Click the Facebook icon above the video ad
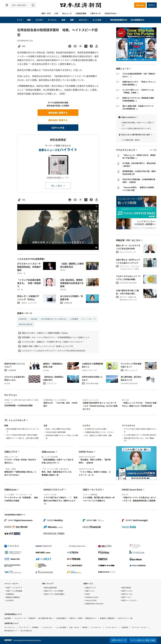 (x=91, y=200)
